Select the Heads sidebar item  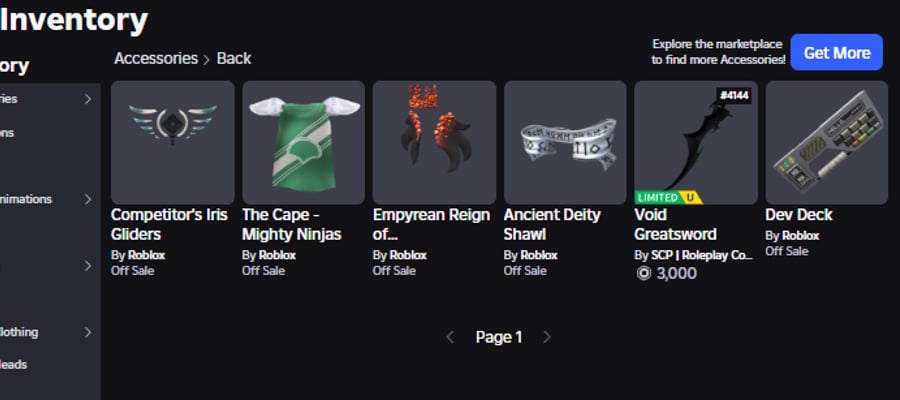pyautogui.click(x=13, y=364)
